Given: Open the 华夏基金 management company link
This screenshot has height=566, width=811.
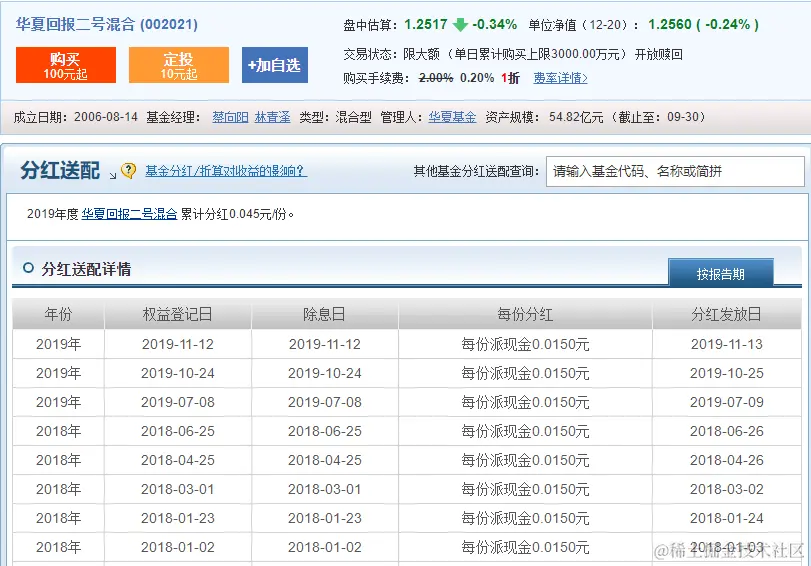Looking at the screenshot, I should [452, 117].
